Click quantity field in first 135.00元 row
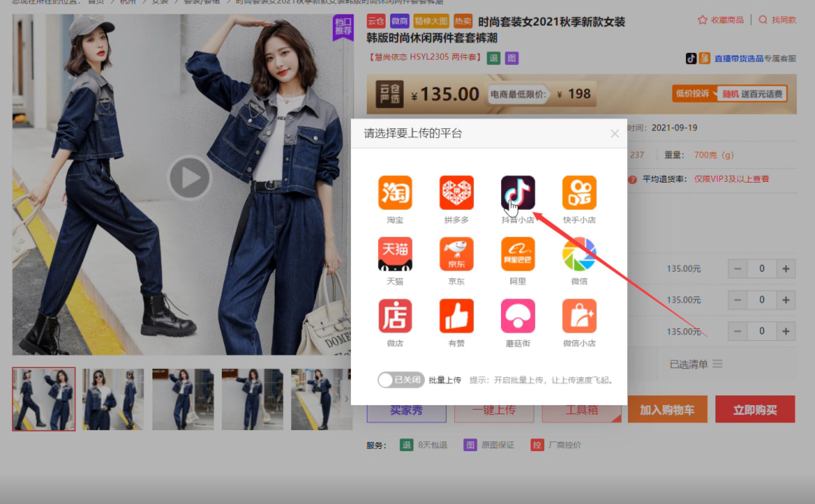This screenshot has width=815, height=504. (x=762, y=269)
